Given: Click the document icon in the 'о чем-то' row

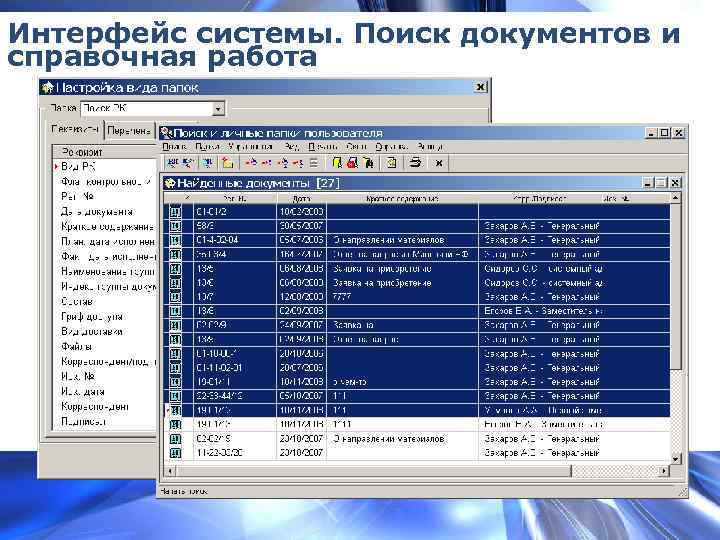Looking at the screenshot, I should (x=175, y=382).
